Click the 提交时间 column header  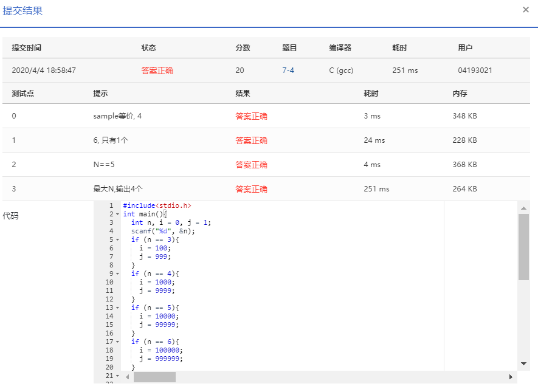click(x=26, y=47)
